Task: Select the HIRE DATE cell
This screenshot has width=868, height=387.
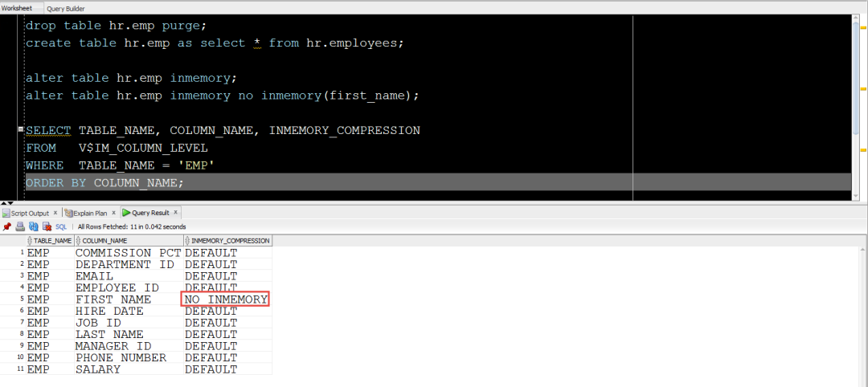Action: tap(129, 312)
